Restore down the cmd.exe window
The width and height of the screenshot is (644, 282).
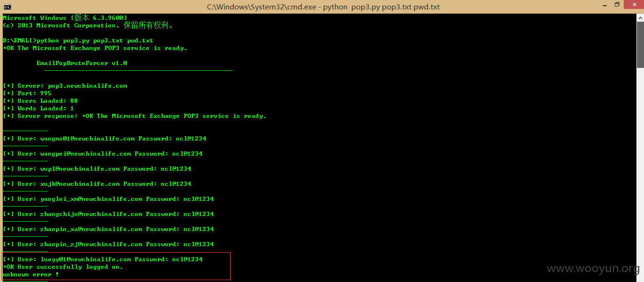pos(617,5)
